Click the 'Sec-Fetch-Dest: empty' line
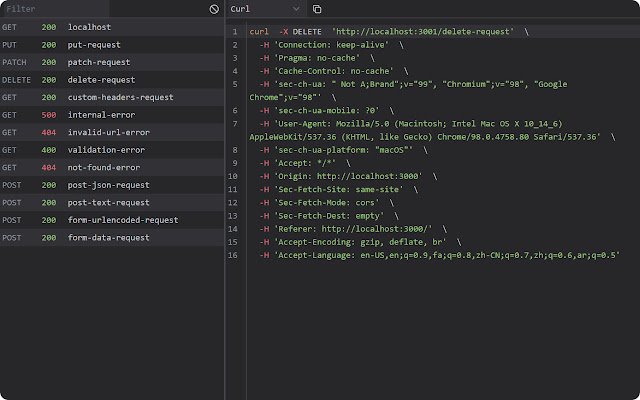The height and width of the screenshot is (400, 640). [329, 216]
